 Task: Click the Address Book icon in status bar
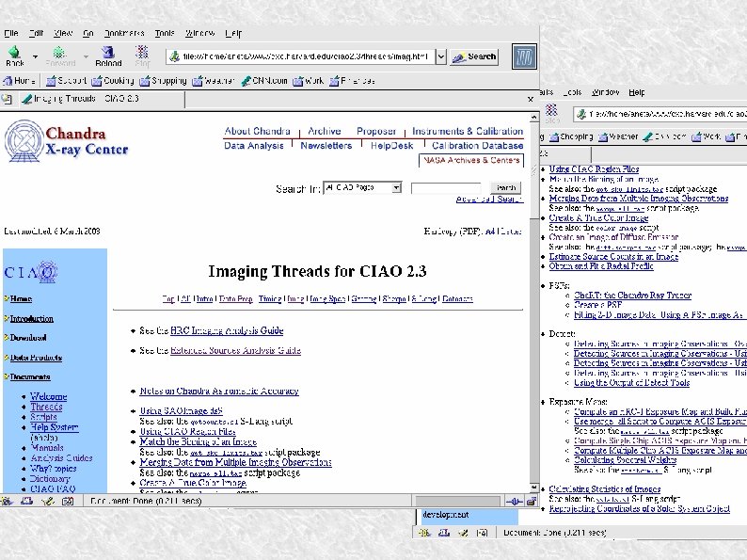[x=68, y=501]
